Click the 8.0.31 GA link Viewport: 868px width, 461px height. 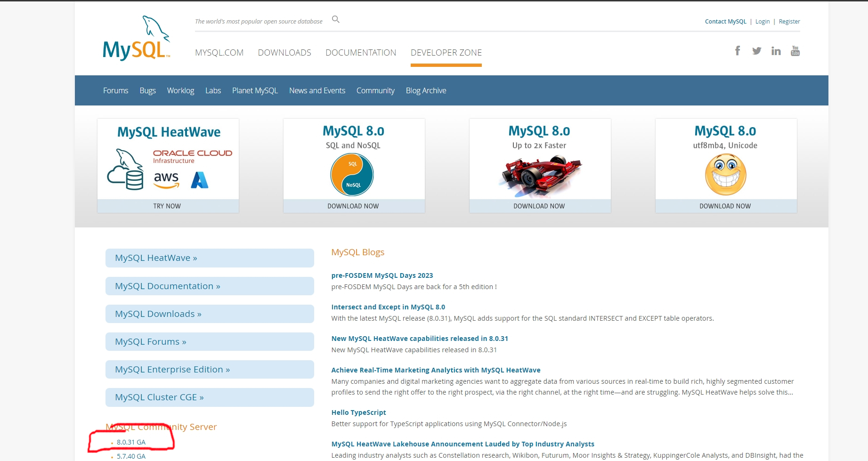[131, 442]
